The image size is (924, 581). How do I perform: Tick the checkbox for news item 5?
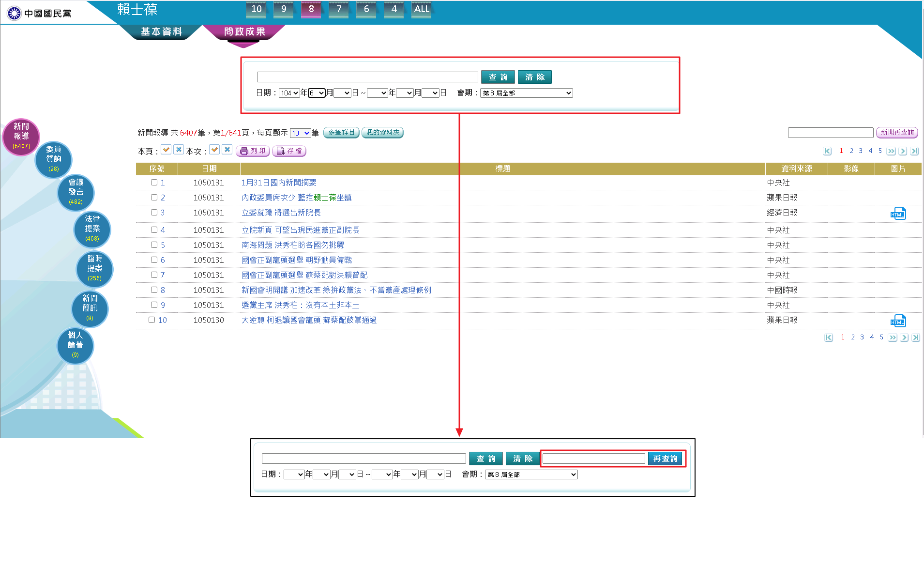pyautogui.click(x=154, y=245)
